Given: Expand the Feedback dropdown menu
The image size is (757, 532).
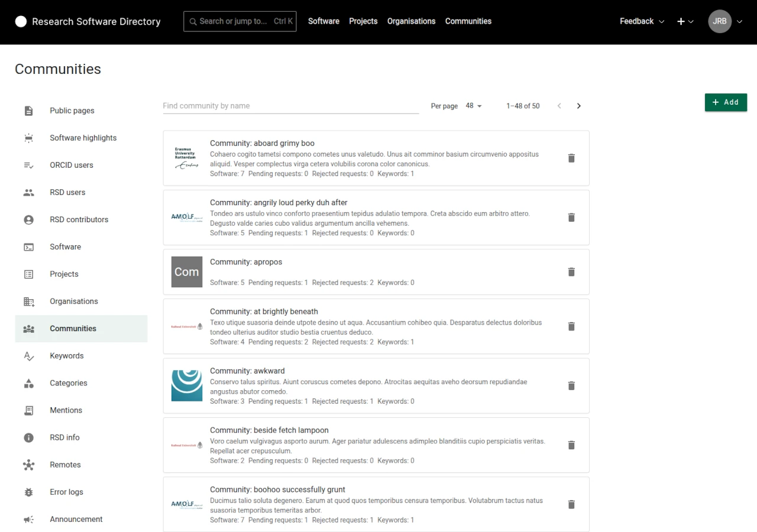Looking at the screenshot, I should tap(642, 21).
